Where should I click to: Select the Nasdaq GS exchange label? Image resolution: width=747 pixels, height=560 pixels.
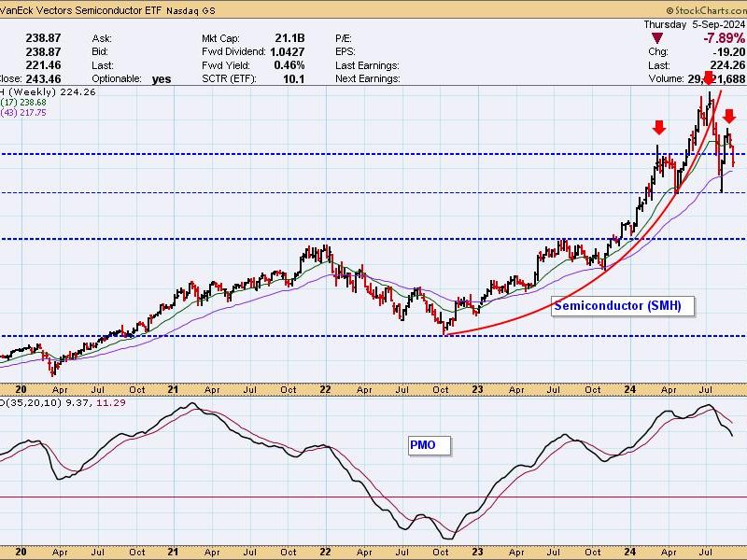190,10
